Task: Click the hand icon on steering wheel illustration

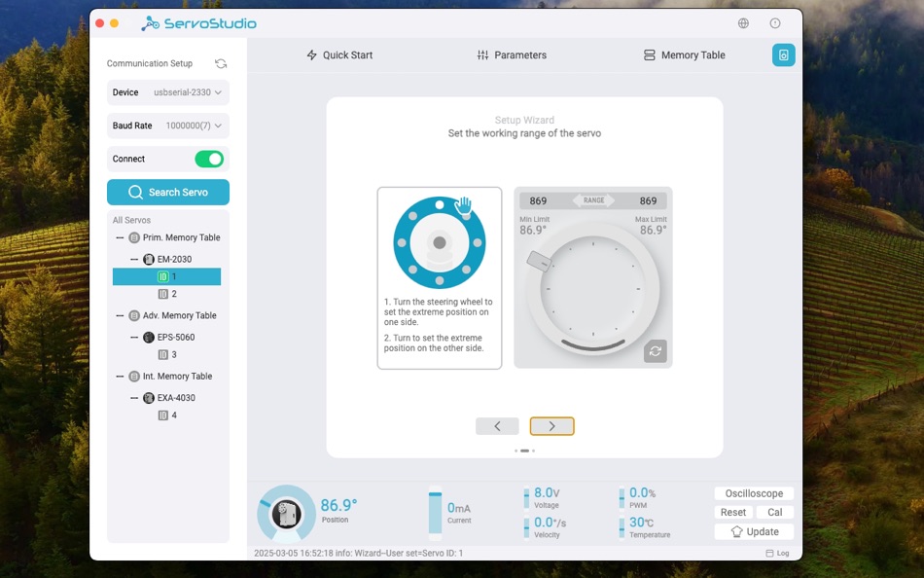Action: [463, 205]
